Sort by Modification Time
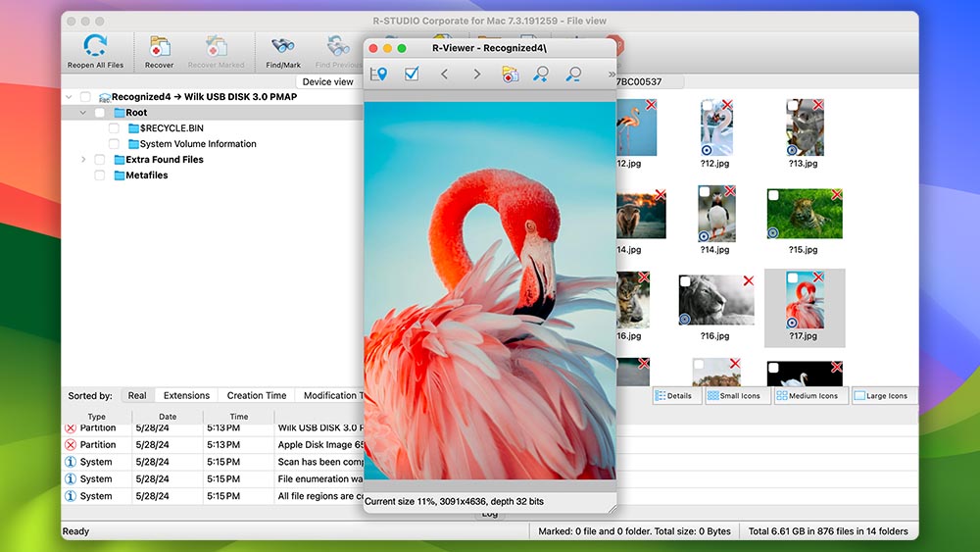The width and height of the screenshot is (980, 552). coord(330,396)
